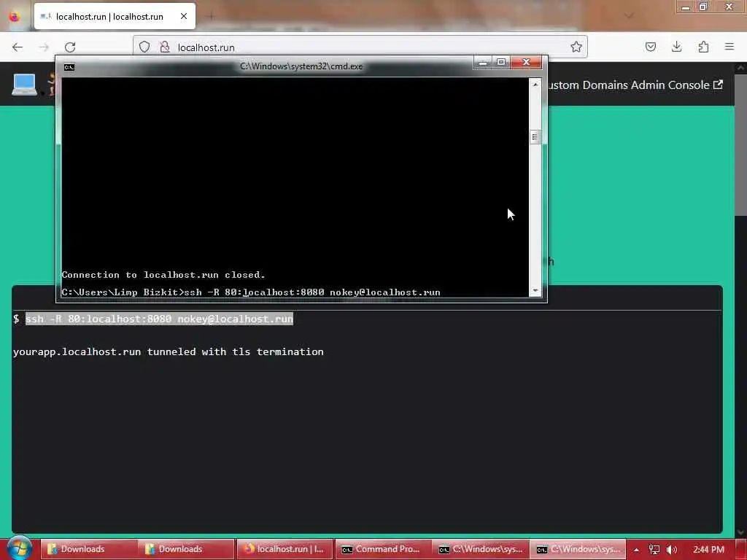Click 'Connection to localhost.run closed.' line
This screenshot has width=747, height=560.
coord(163,275)
